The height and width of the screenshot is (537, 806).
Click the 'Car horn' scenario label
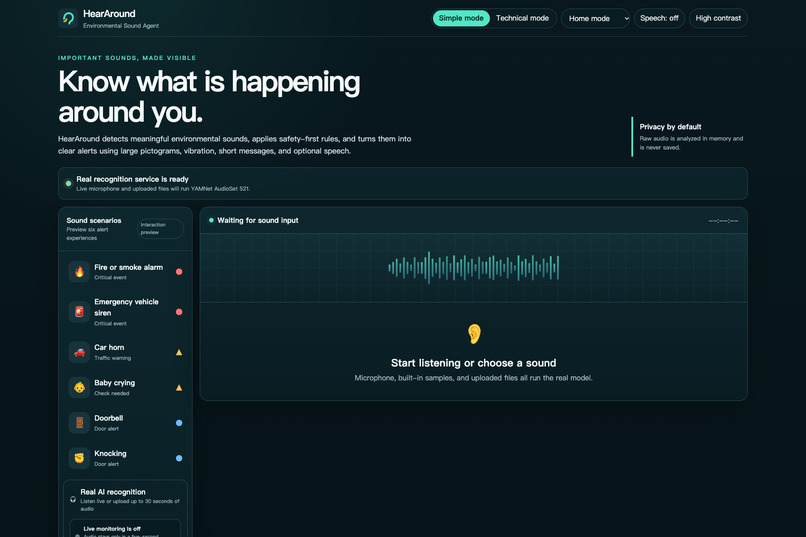[x=109, y=347]
